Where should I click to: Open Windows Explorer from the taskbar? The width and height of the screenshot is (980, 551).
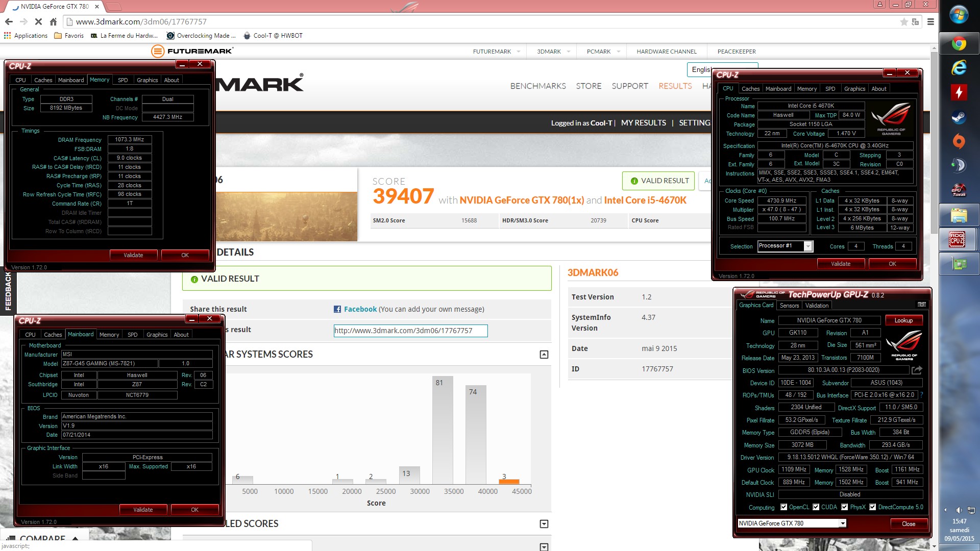959,215
